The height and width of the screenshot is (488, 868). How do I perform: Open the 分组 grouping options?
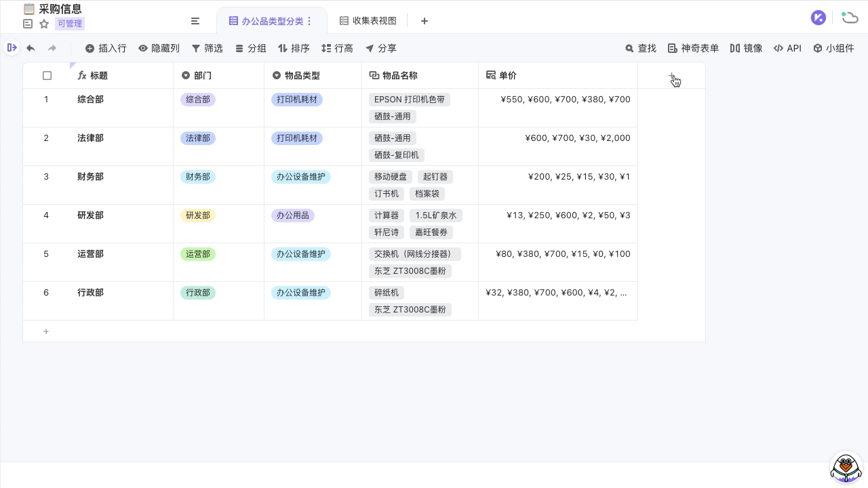coord(251,48)
